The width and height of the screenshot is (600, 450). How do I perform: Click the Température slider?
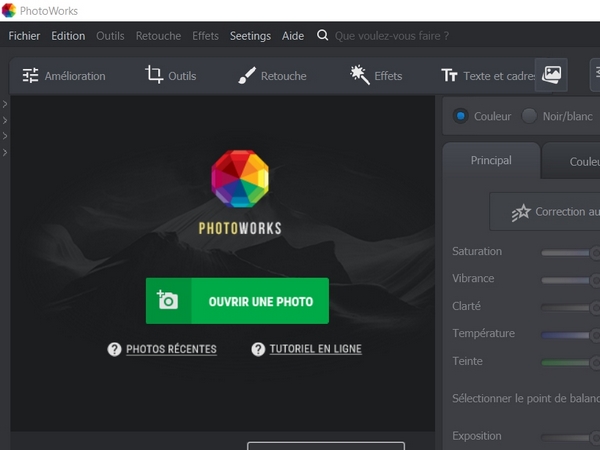pyautogui.click(x=570, y=335)
